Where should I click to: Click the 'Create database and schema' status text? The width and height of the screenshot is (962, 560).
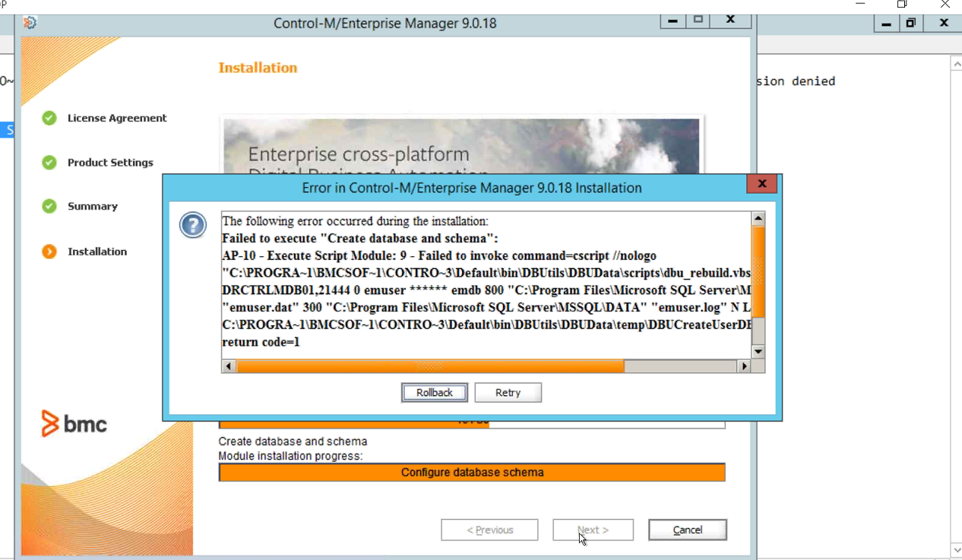293,441
